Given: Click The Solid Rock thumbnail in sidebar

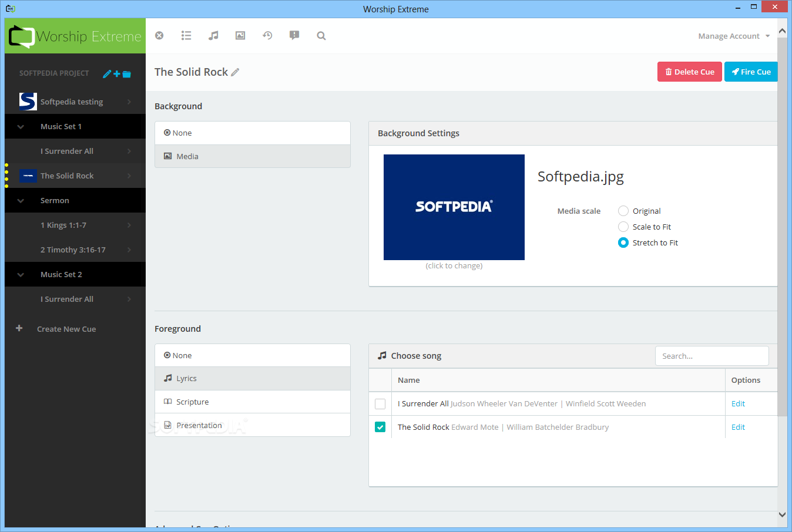Looking at the screenshot, I should tap(28, 176).
